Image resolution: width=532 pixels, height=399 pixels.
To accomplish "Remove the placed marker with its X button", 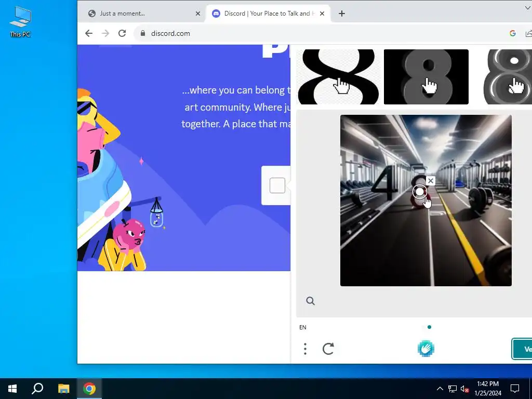I will 431,181.
